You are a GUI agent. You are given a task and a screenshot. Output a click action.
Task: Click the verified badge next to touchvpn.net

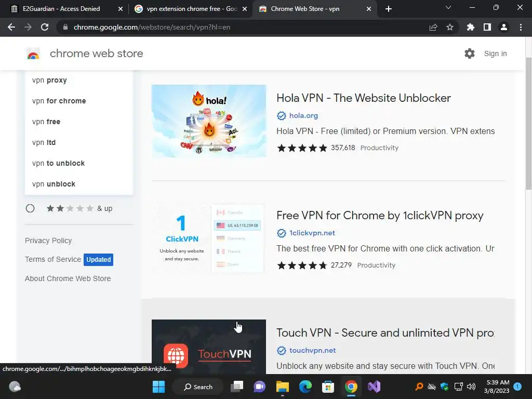click(x=281, y=351)
